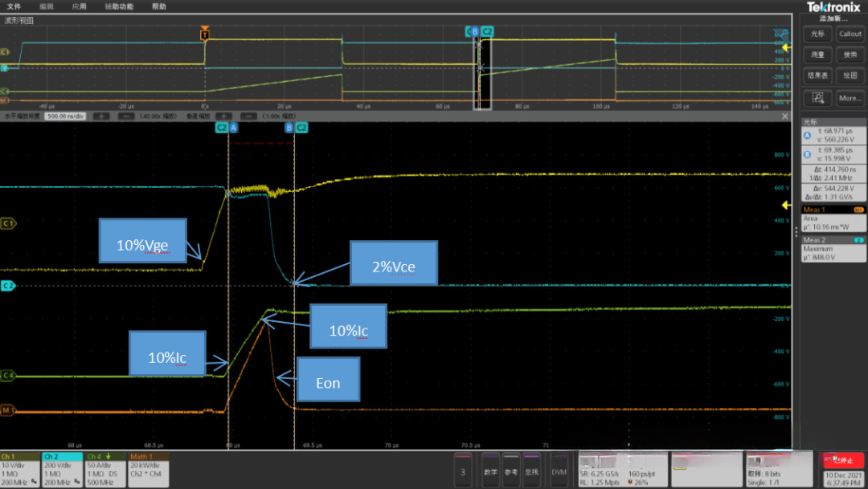The height and width of the screenshot is (489, 868).
Task: Click the zoom box magnifier icon
Action: click(819, 98)
